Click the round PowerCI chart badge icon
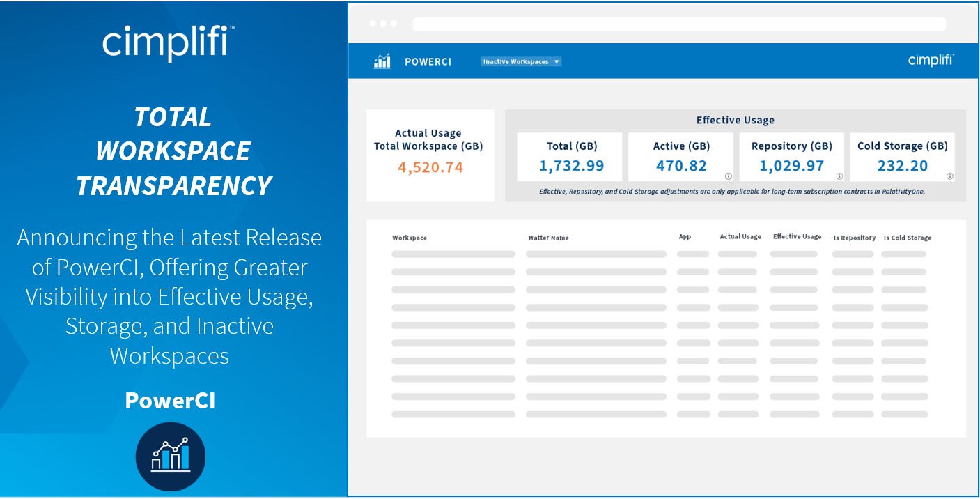Screen dimensions: 980x499 coord(171,456)
